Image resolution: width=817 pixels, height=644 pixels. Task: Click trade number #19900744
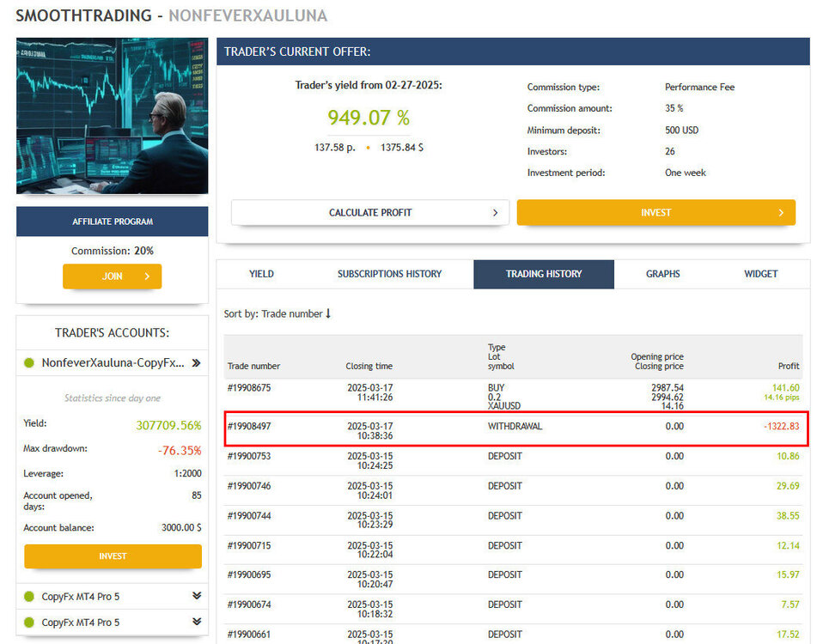tap(249, 515)
